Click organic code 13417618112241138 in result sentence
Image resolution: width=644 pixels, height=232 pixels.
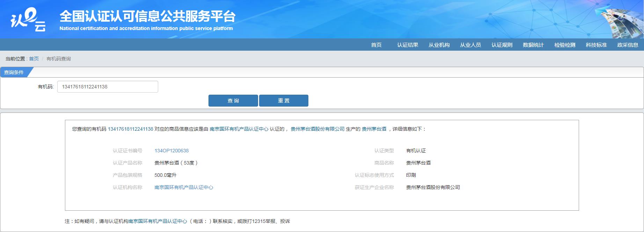(x=131, y=129)
